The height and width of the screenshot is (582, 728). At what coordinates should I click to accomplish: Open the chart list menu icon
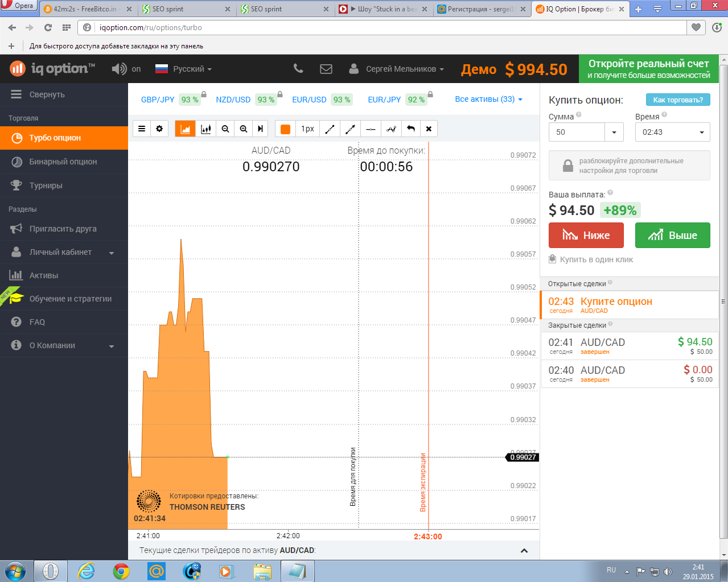click(x=142, y=129)
